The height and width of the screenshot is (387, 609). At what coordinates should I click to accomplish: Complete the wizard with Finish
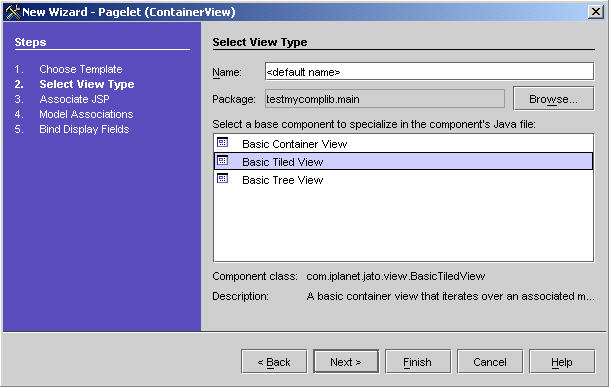point(418,362)
